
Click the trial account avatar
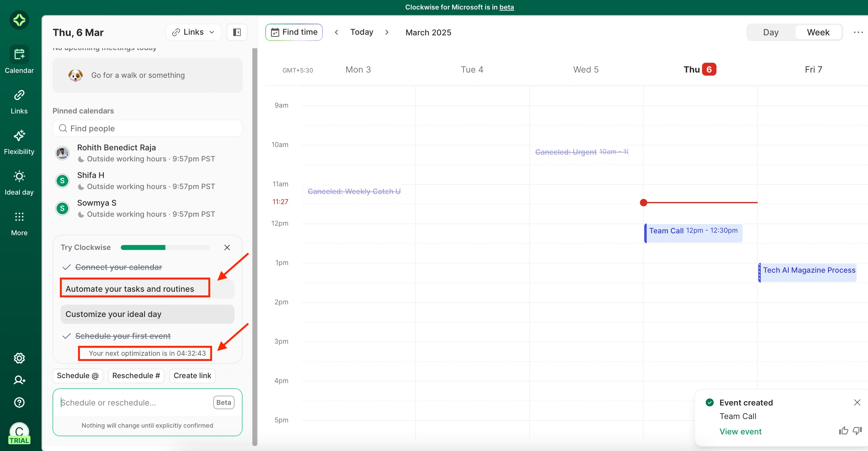point(19,433)
